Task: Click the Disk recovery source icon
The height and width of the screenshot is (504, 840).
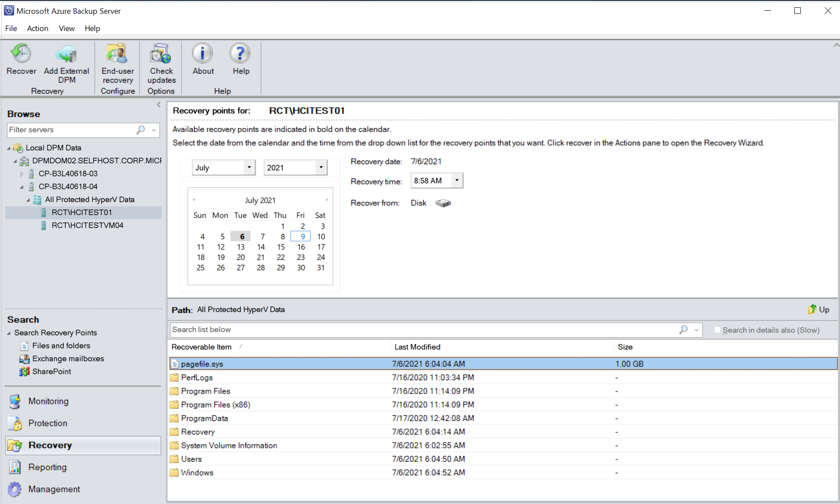Action: pos(443,203)
